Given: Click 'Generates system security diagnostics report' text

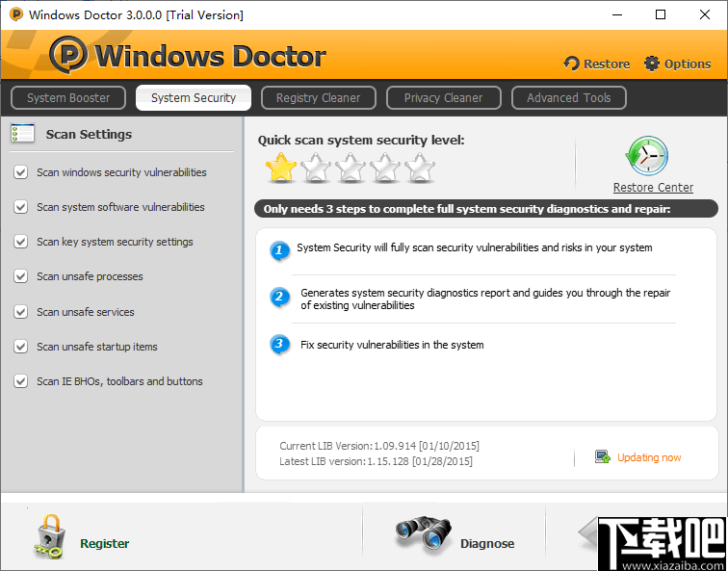Looking at the screenshot, I should (x=485, y=298).
